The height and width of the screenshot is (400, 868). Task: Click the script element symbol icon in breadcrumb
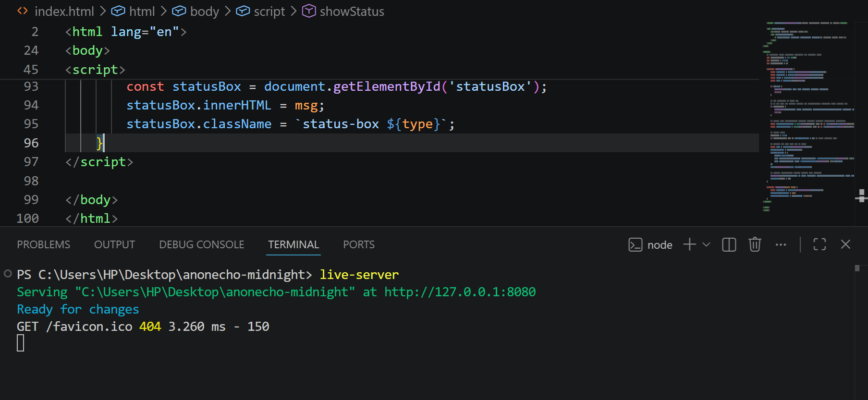(x=243, y=11)
